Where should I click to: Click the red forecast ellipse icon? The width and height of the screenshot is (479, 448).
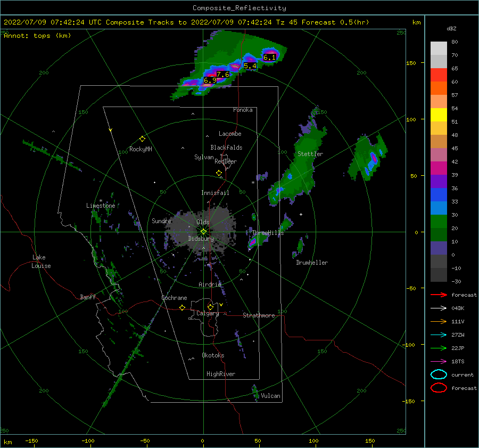pyautogui.click(x=439, y=388)
